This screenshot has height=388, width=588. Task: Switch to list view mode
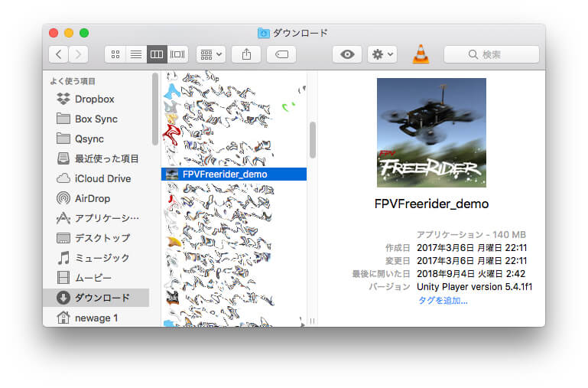click(x=136, y=54)
